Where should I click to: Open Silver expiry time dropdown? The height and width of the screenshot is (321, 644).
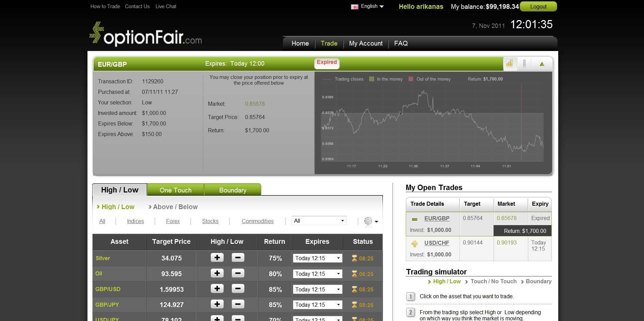tap(317, 258)
